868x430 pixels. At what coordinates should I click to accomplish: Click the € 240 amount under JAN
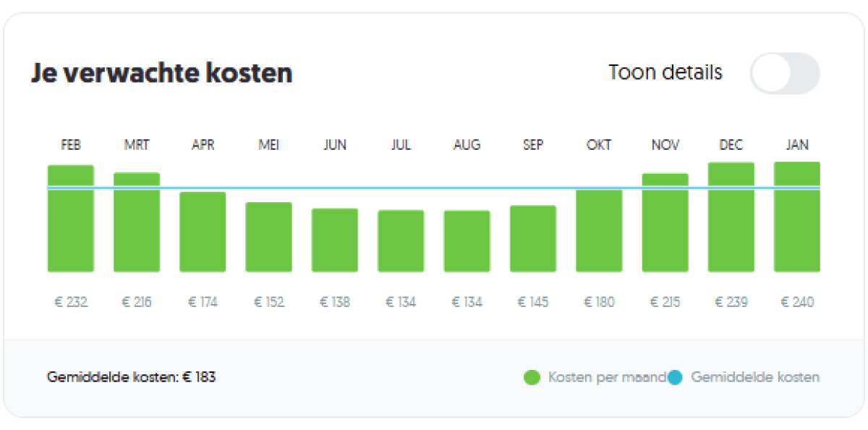(797, 302)
